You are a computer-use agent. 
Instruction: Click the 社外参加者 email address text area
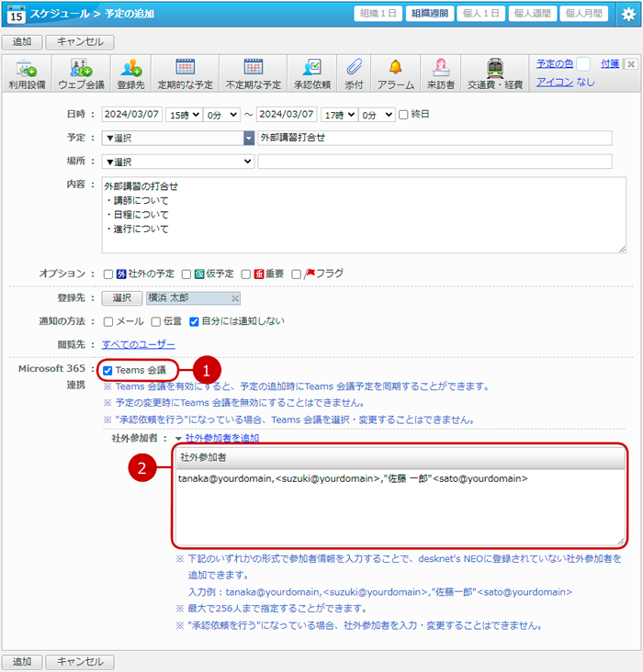400,507
